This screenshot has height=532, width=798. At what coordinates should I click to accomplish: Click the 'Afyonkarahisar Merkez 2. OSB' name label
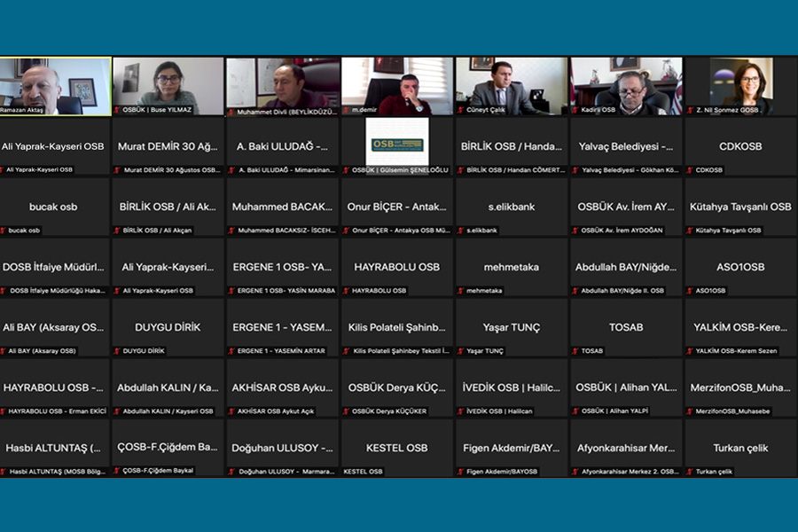coord(630,472)
